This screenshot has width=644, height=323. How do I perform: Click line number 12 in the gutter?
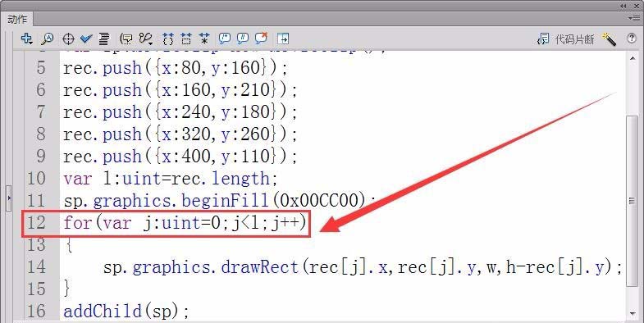point(36,222)
